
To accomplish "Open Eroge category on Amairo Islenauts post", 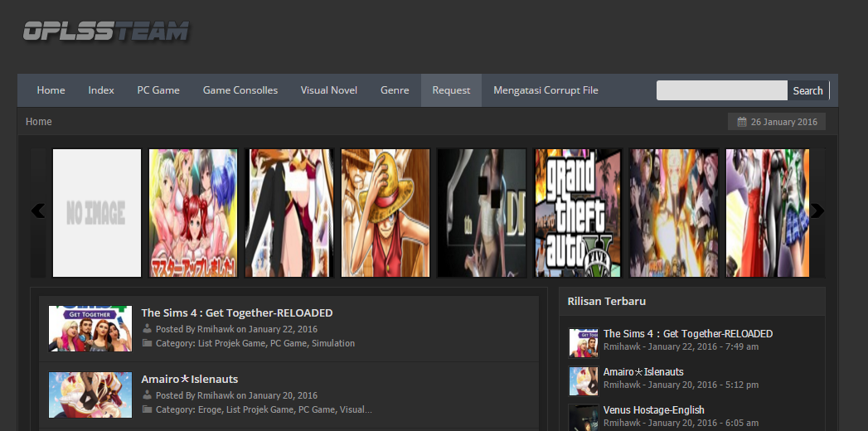I will (x=211, y=410).
